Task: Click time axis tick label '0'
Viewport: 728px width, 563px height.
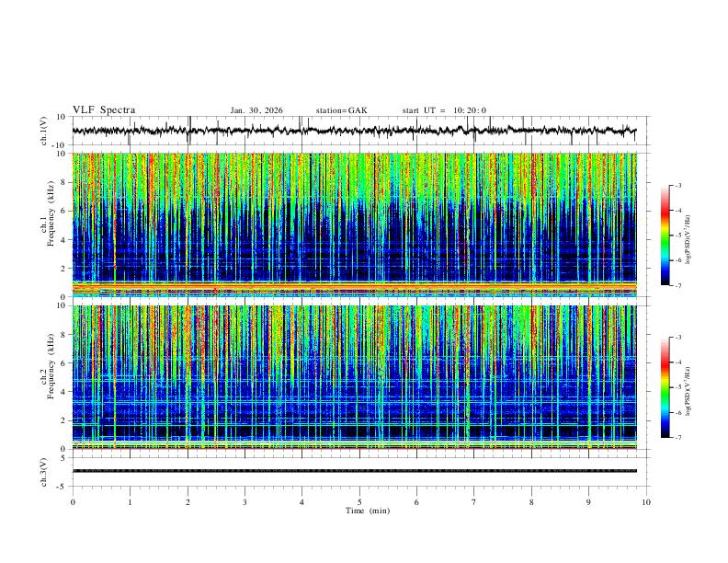Action: tap(73, 502)
